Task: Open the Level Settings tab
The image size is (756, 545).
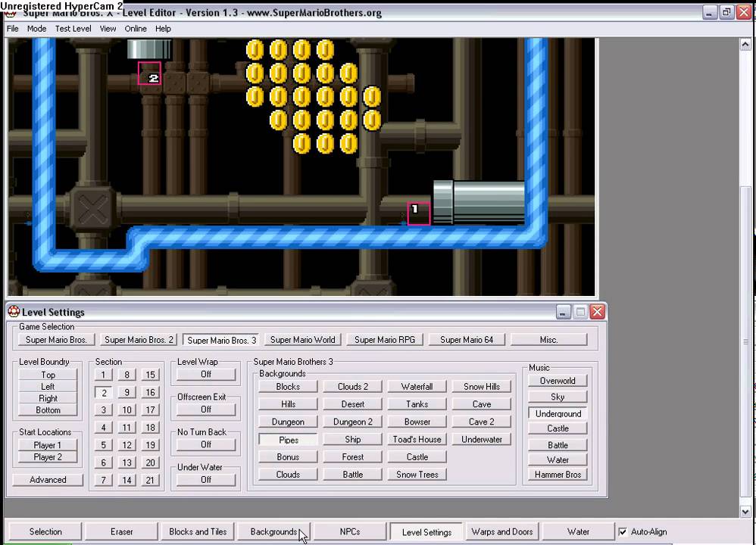Action: 426,532
